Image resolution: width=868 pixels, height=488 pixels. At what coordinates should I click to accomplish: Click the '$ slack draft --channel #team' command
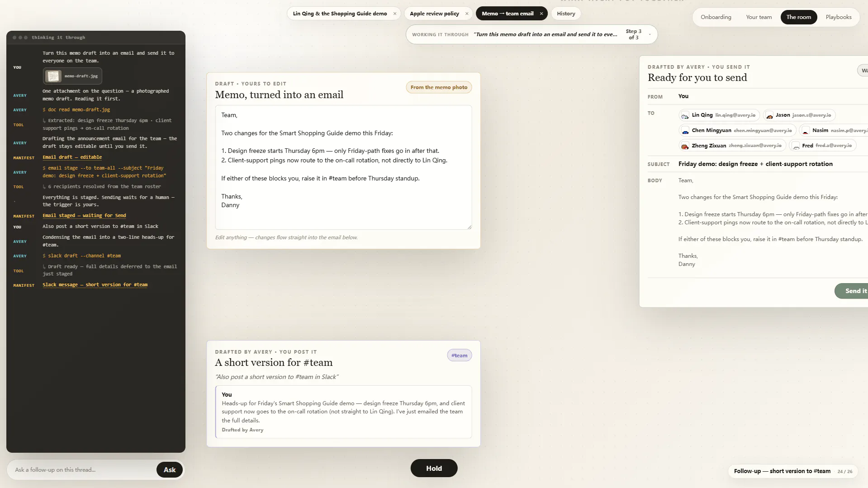pos(81,256)
